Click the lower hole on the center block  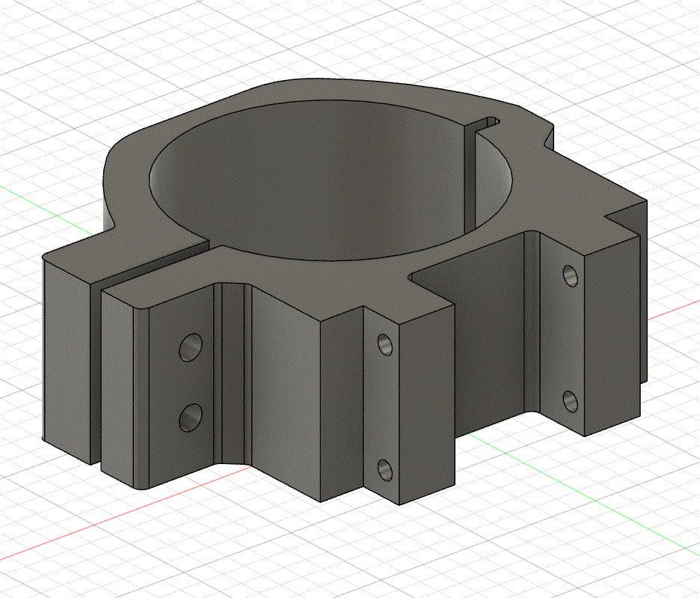385,469
